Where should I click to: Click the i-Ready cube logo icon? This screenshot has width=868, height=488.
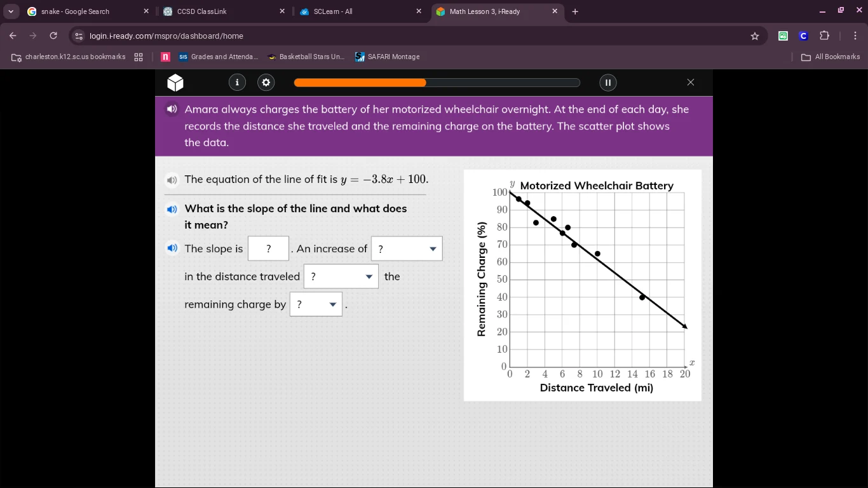coord(175,83)
